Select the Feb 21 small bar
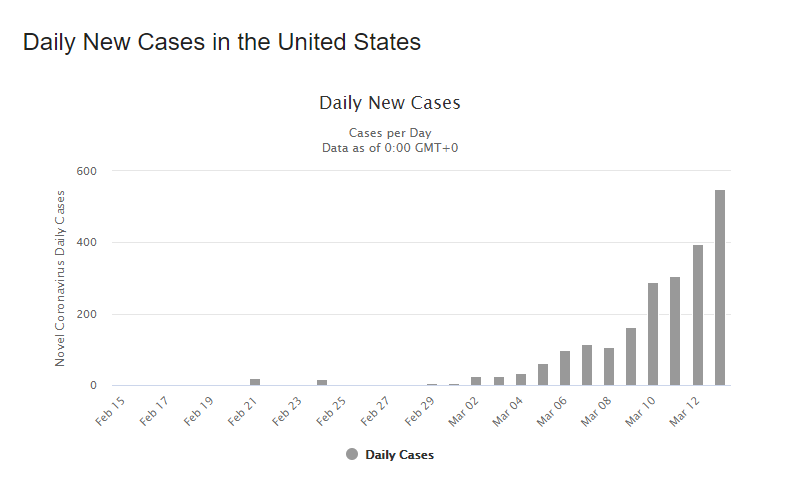 pos(255,382)
